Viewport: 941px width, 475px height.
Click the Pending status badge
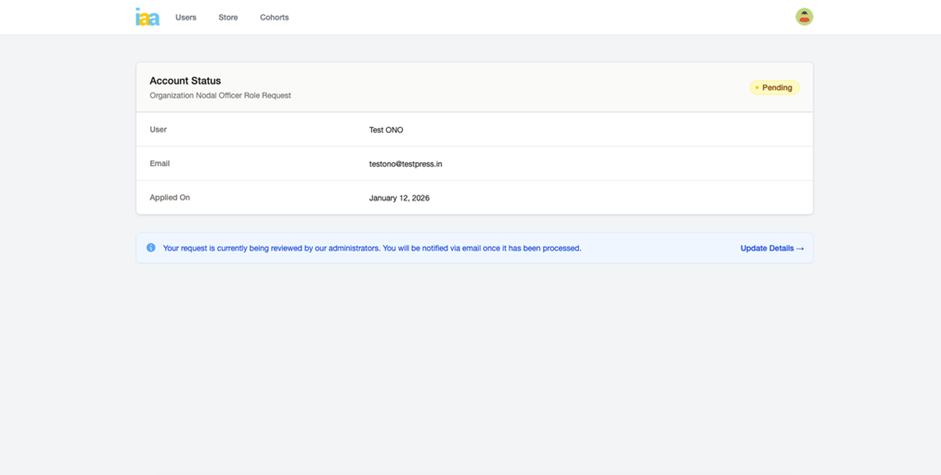click(x=775, y=88)
